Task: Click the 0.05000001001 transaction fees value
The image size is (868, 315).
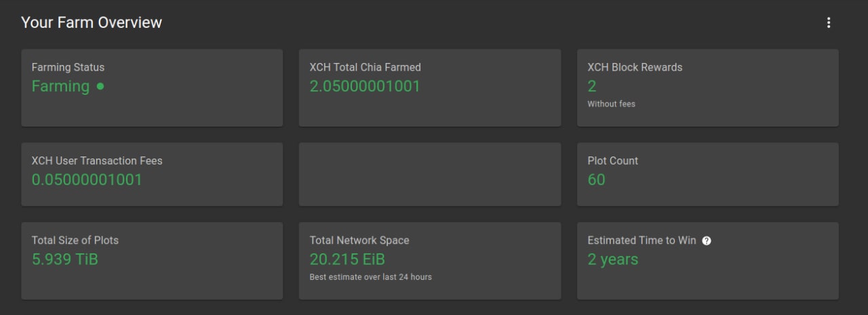Action: [87, 180]
